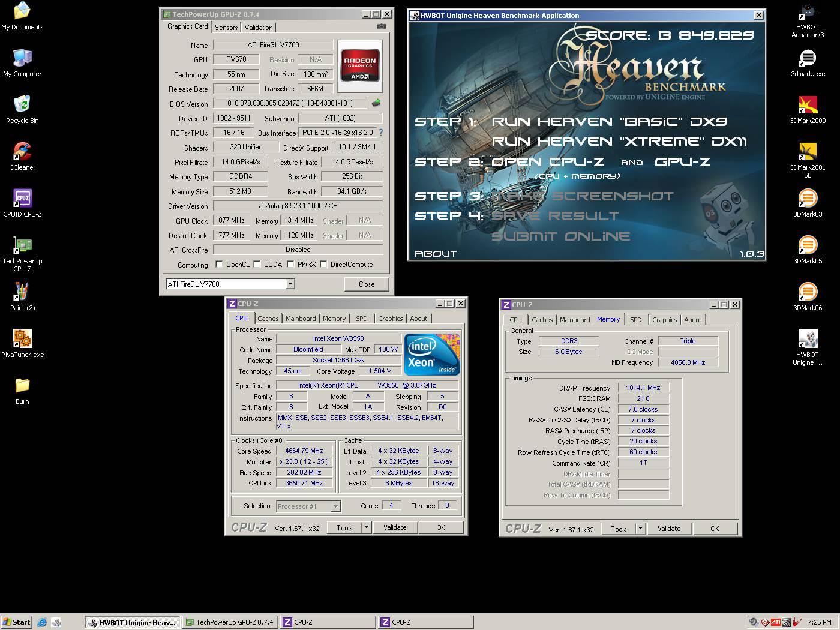Screen dimensions: 840x630
Task: Click About in Heaven benchmark
Action: pos(436,254)
